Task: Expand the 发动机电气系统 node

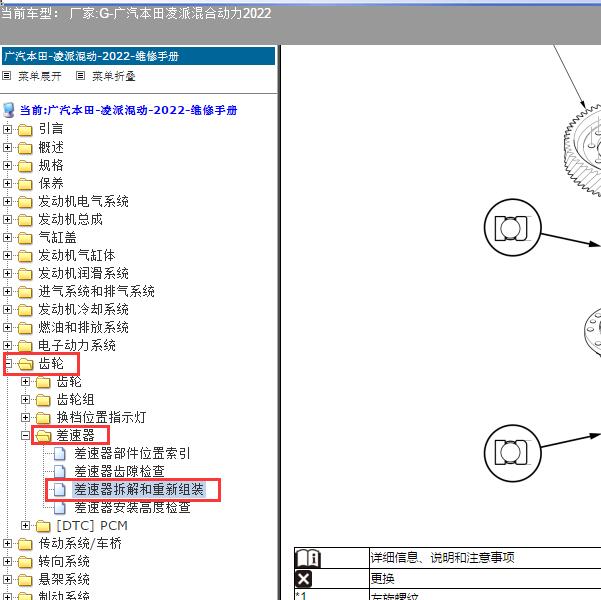Action: [7, 201]
